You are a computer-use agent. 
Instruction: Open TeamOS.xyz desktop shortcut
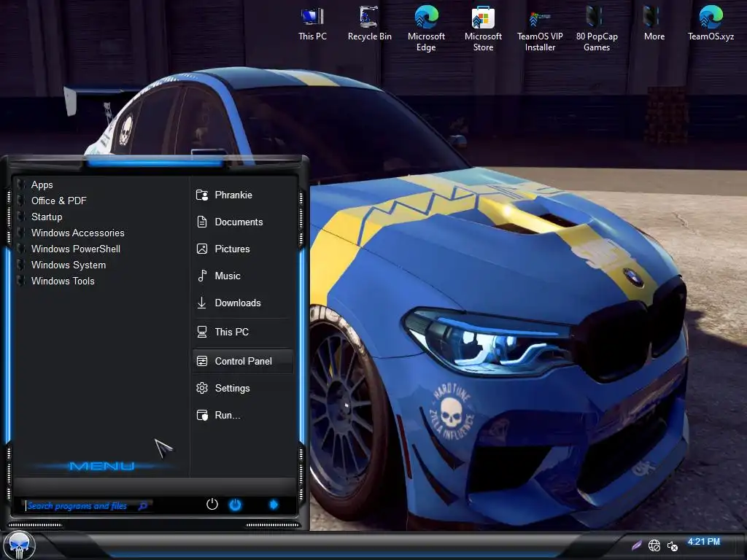711,23
